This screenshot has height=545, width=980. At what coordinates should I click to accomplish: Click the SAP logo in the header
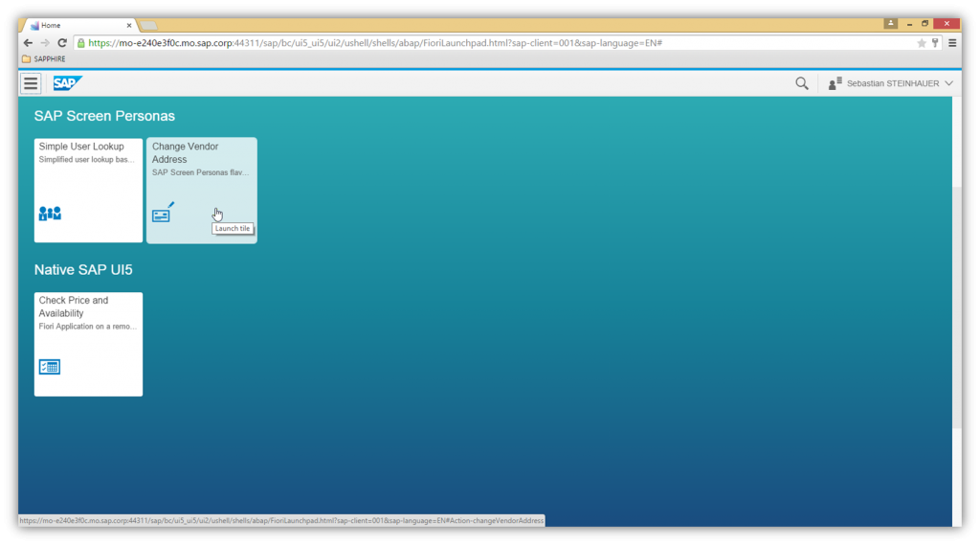click(67, 83)
